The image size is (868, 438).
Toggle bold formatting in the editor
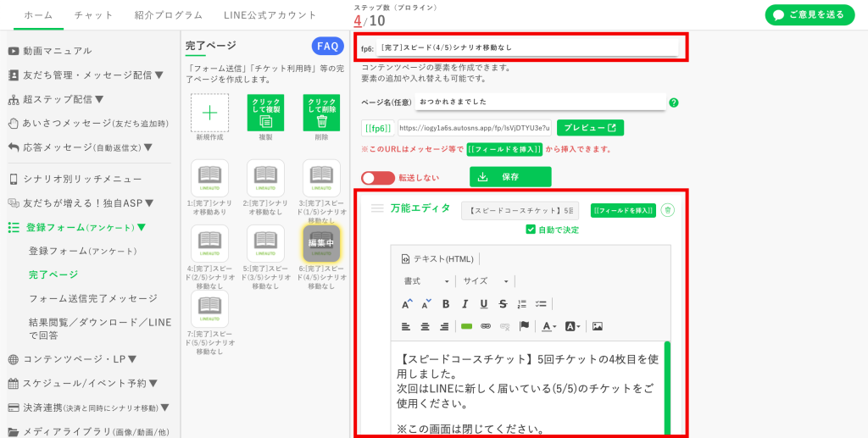click(x=446, y=303)
